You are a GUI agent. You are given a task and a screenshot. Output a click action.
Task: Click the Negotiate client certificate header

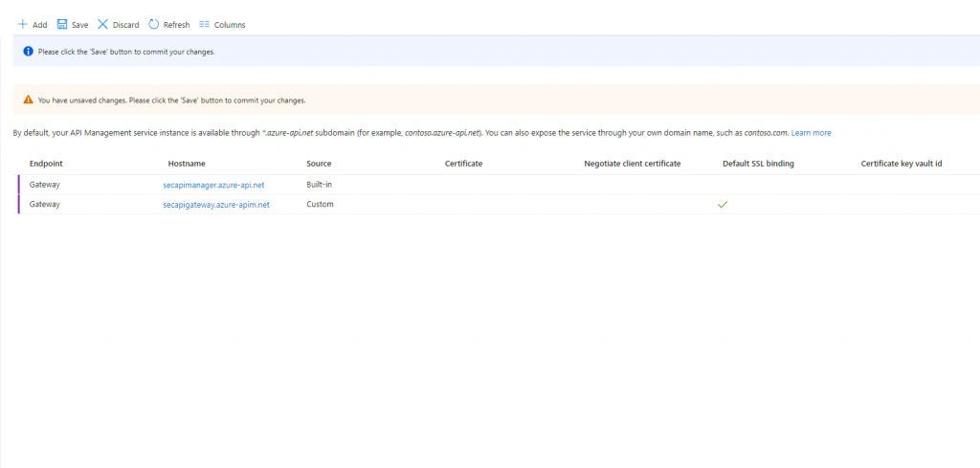pos(632,164)
